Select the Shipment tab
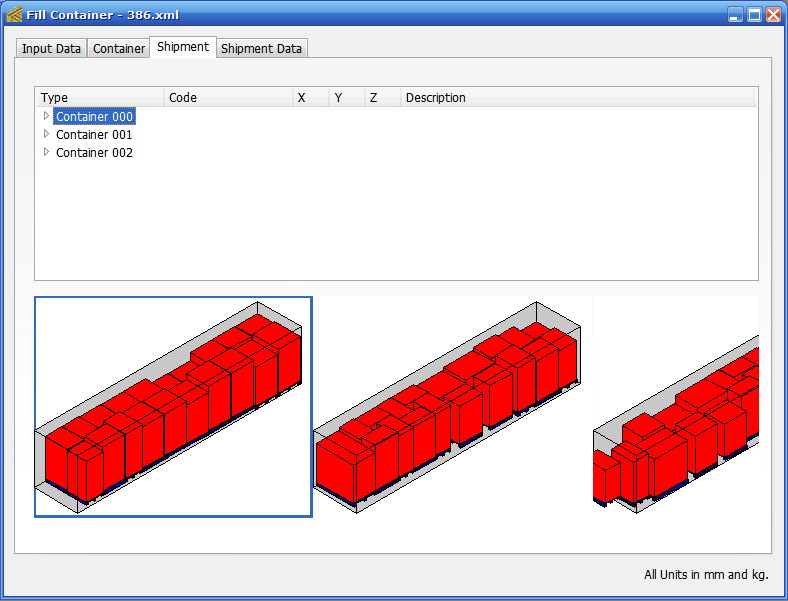This screenshot has height=601, width=788. 183,47
